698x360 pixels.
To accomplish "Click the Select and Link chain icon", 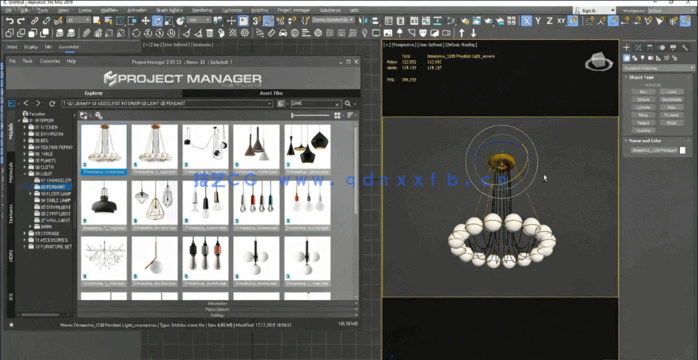I will pyautogui.click(x=34, y=21).
